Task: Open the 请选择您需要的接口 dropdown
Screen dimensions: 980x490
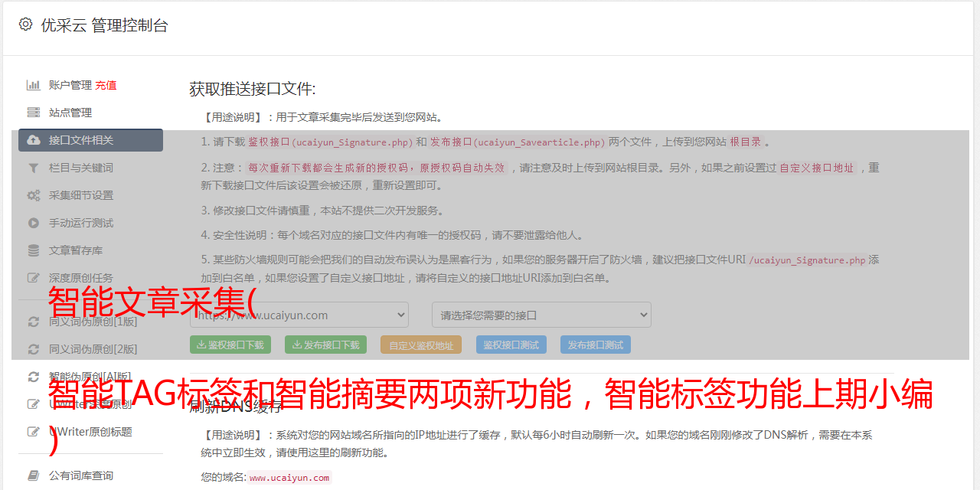Action: (541, 315)
